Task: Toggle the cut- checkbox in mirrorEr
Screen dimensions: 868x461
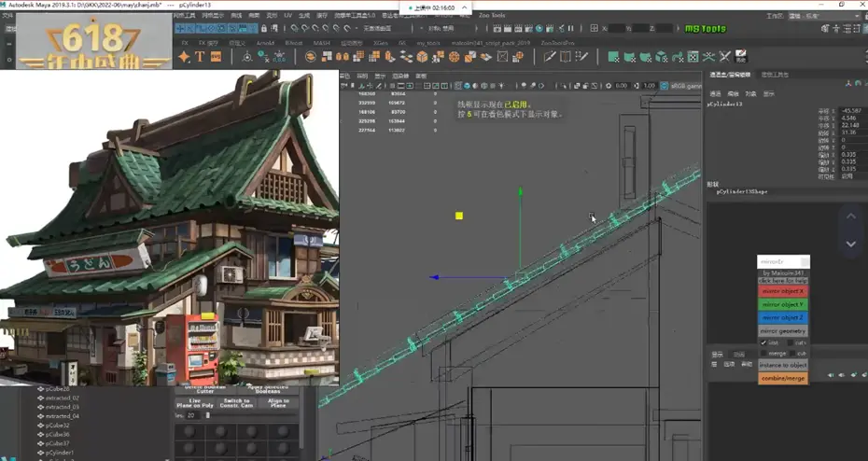Action: pos(791,353)
